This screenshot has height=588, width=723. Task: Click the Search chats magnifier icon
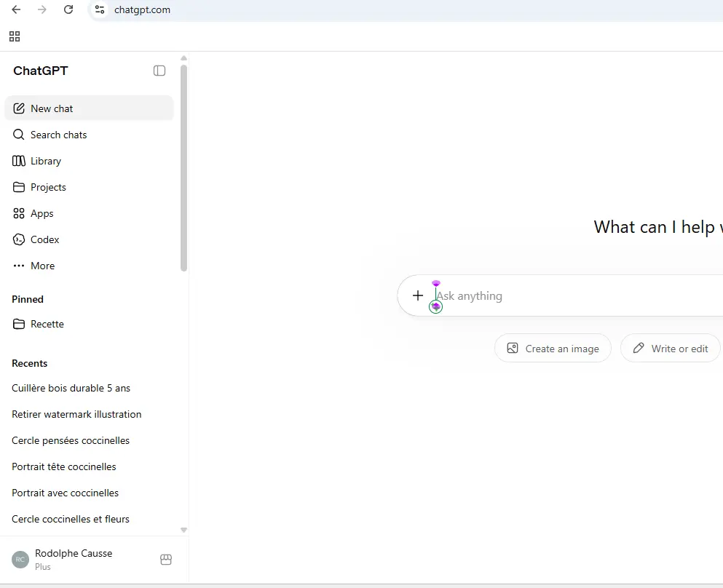pyautogui.click(x=18, y=135)
